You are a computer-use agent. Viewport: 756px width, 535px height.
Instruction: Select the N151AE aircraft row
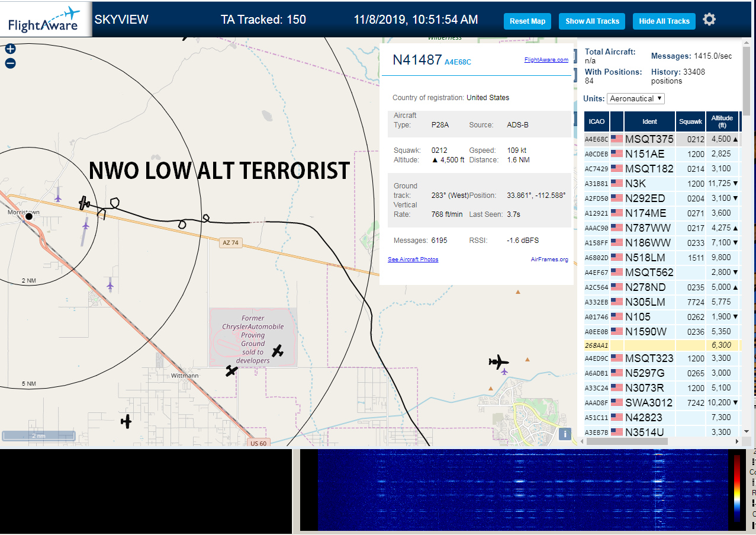[662, 154]
